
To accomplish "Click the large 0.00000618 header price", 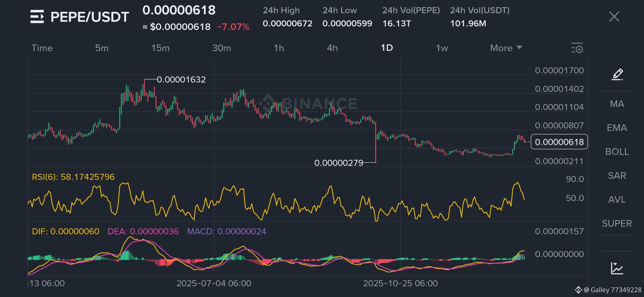I will click(x=179, y=10).
